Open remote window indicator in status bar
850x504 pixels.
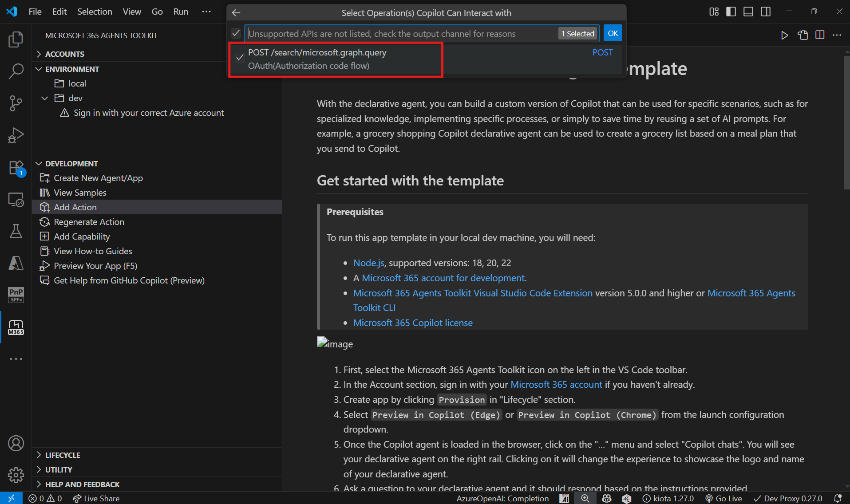coord(11,498)
